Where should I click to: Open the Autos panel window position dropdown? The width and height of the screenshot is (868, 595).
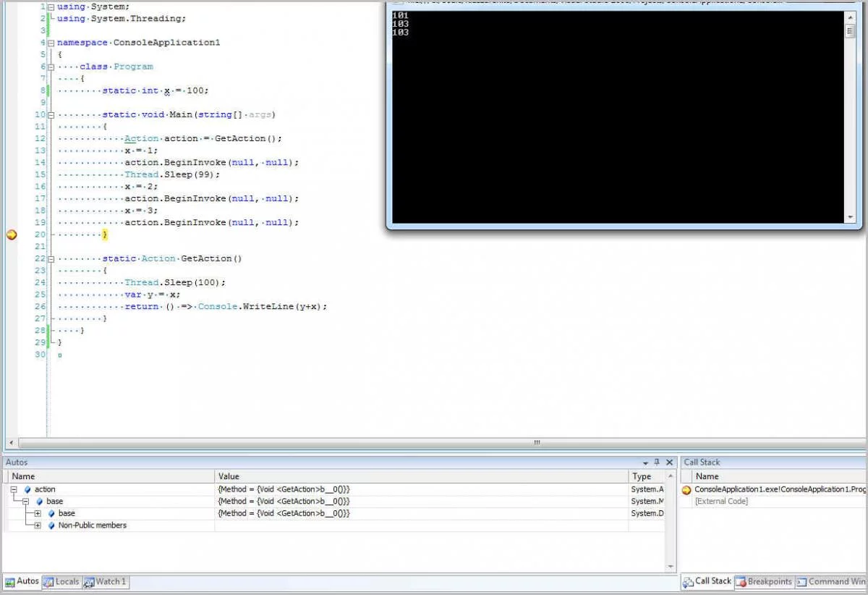pyautogui.click(x=645, y=463)
